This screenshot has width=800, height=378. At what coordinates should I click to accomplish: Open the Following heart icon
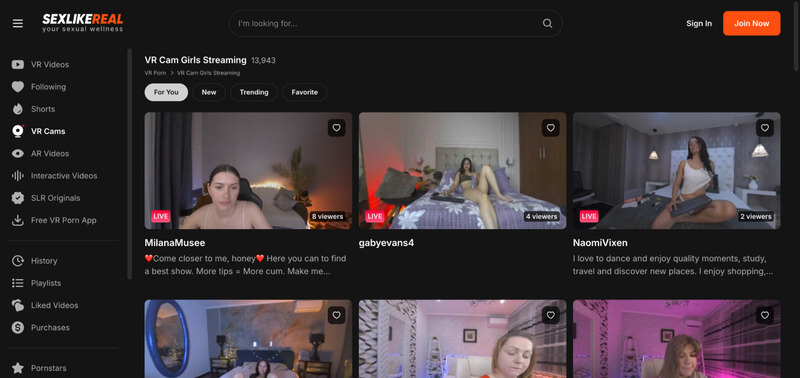click(18, 87)
